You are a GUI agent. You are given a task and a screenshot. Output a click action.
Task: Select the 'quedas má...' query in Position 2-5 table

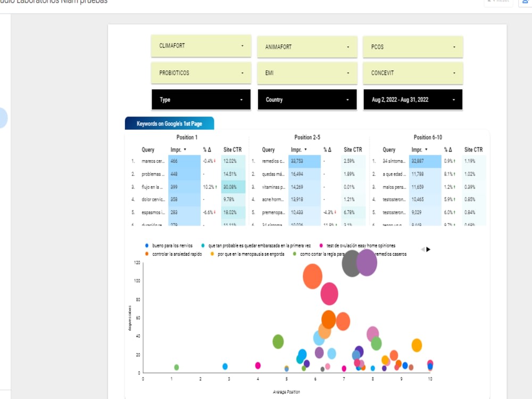273,174
